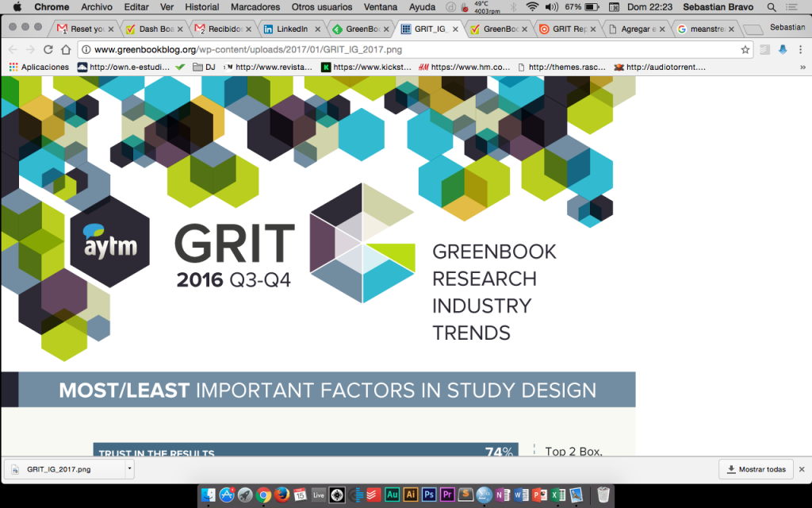Open the audiotorrent bookmark
Viewport: 812px width, 508px height.
click(x=660, y=67)
